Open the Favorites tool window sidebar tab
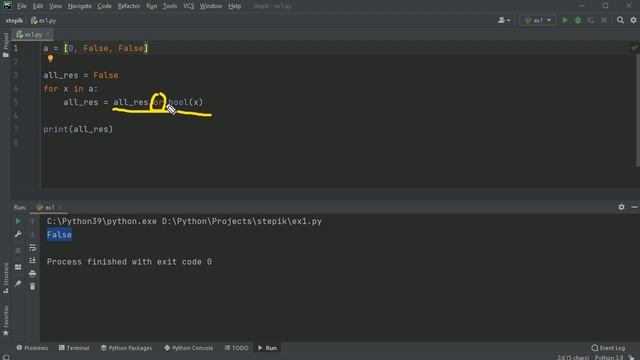 pos(5,320)
